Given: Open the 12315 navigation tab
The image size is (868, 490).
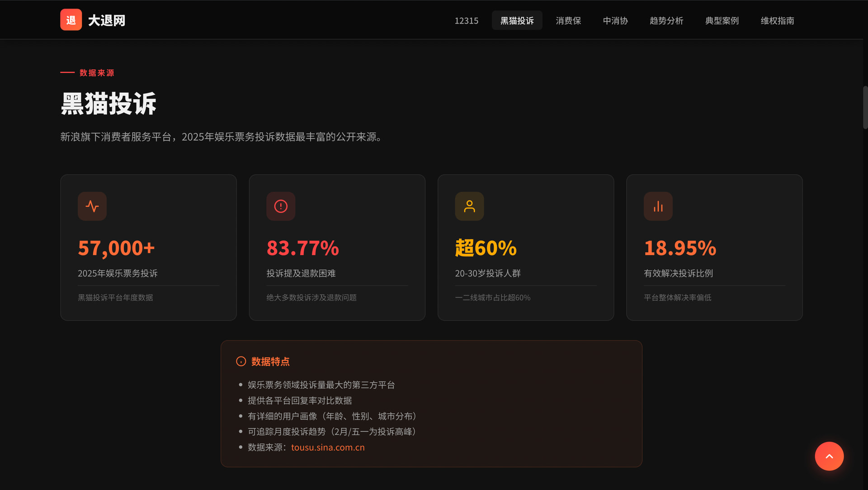Looking at the screenshot, I should [466, 21].
